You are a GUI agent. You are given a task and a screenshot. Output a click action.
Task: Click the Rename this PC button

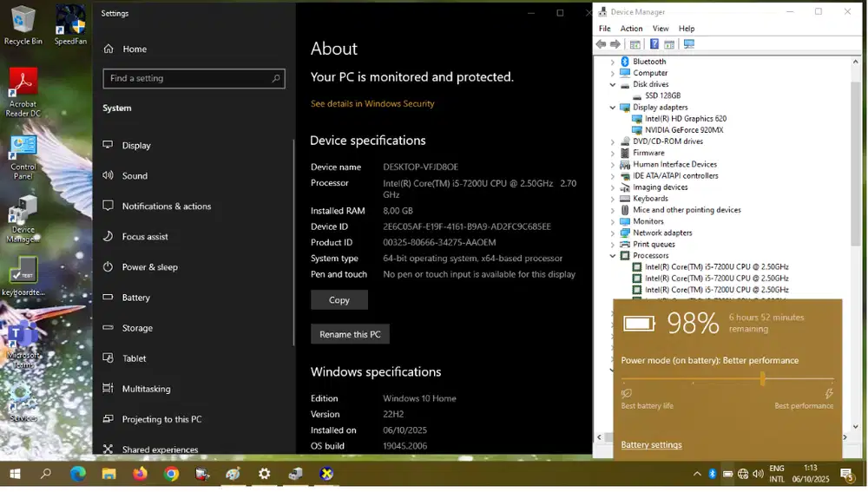(x=350, y=334)
